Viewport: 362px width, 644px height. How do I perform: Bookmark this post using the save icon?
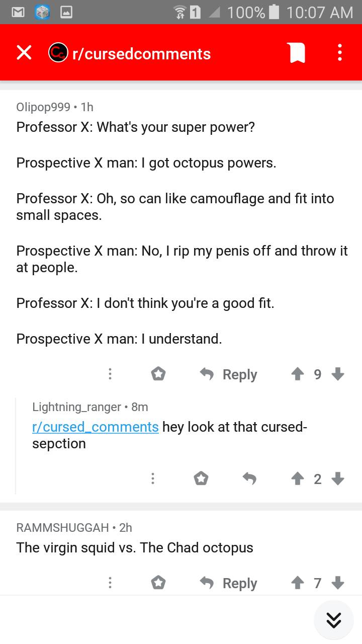(296, 52)
